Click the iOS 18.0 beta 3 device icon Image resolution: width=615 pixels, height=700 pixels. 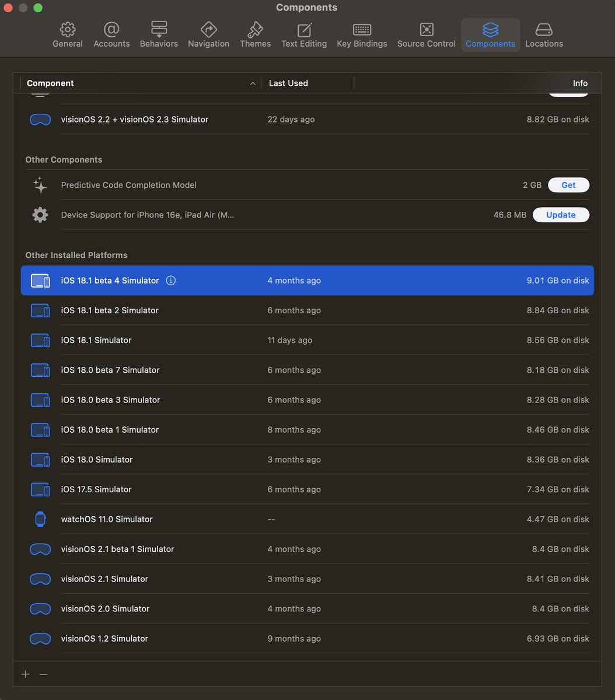tap(40, 400)
